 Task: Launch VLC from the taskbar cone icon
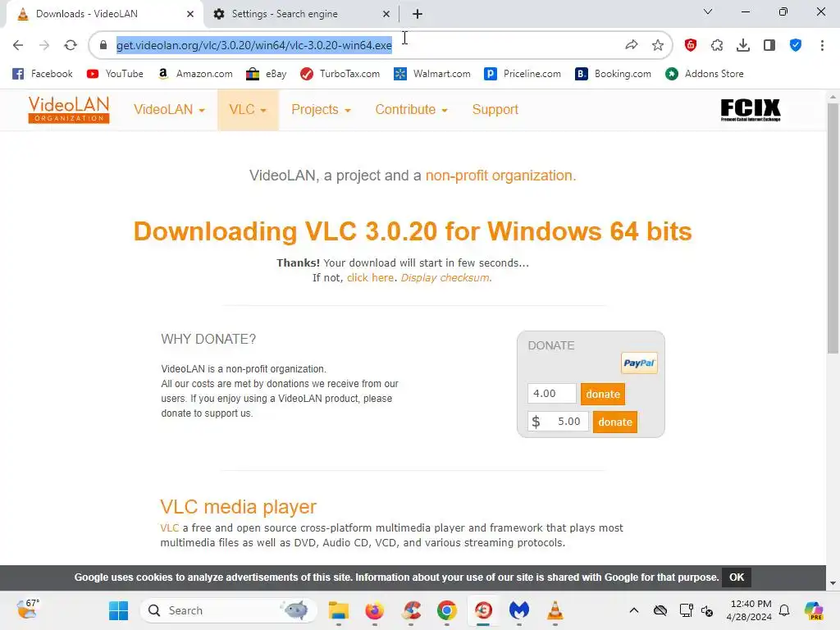click(x=555, y=610)
